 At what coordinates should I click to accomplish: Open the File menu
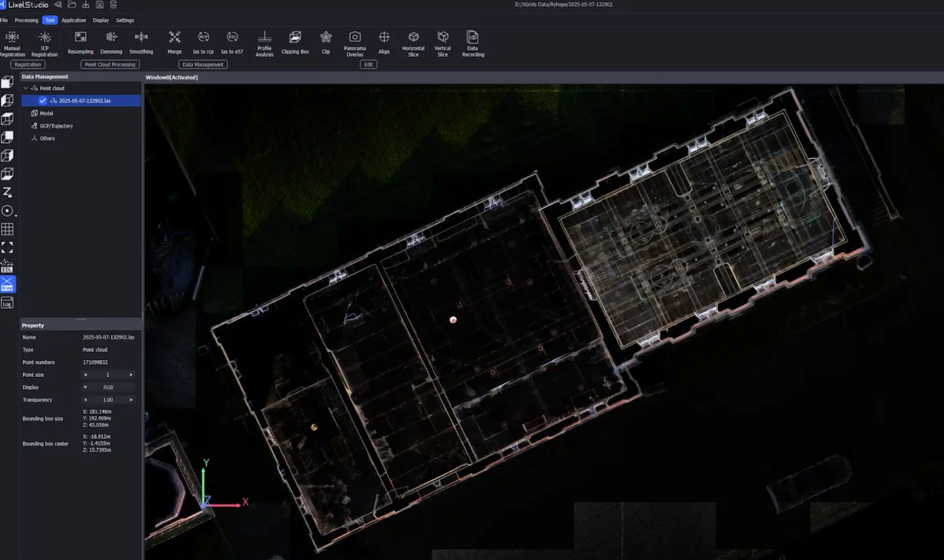point(4,20)
